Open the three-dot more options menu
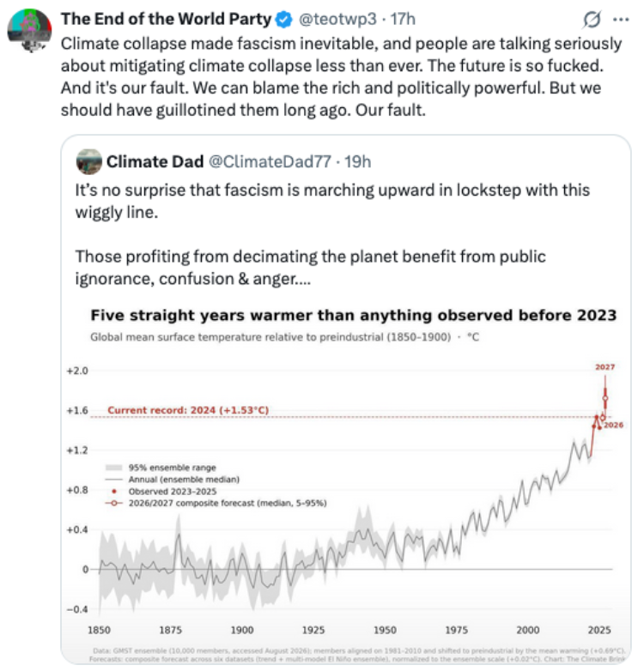Viewport: 644px width, 671px height. point(621,19)
